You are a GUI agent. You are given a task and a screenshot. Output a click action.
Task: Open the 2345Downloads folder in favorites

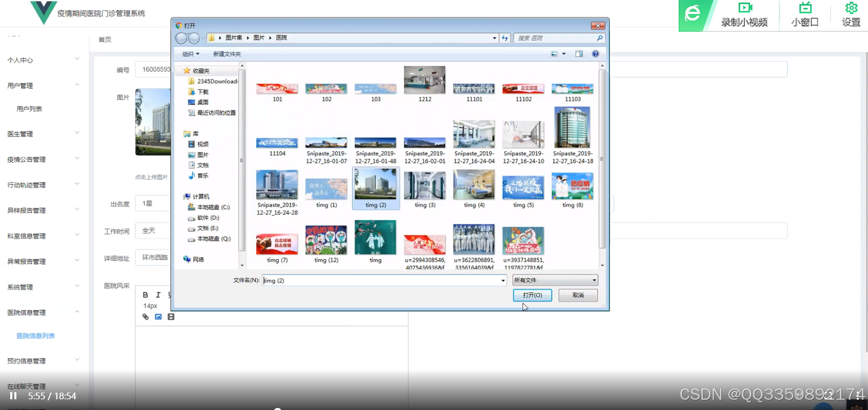[213, 81]
